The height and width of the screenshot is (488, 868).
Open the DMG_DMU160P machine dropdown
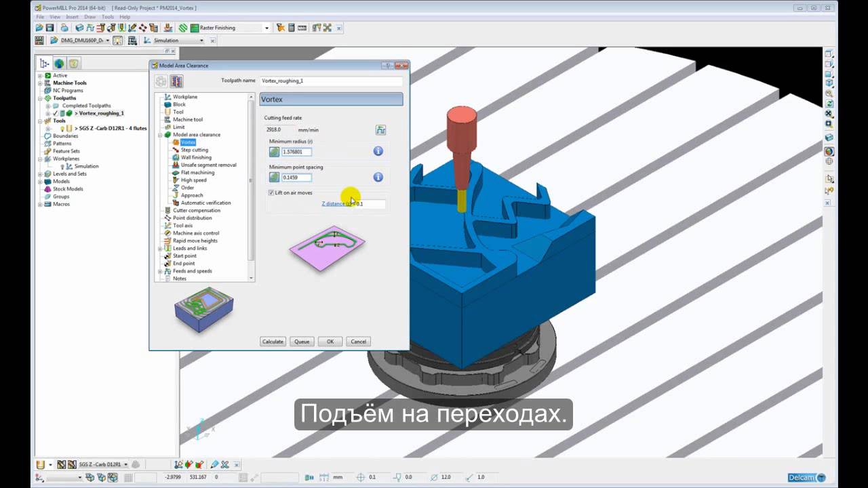pyautogui.click(x=107, y=41)
